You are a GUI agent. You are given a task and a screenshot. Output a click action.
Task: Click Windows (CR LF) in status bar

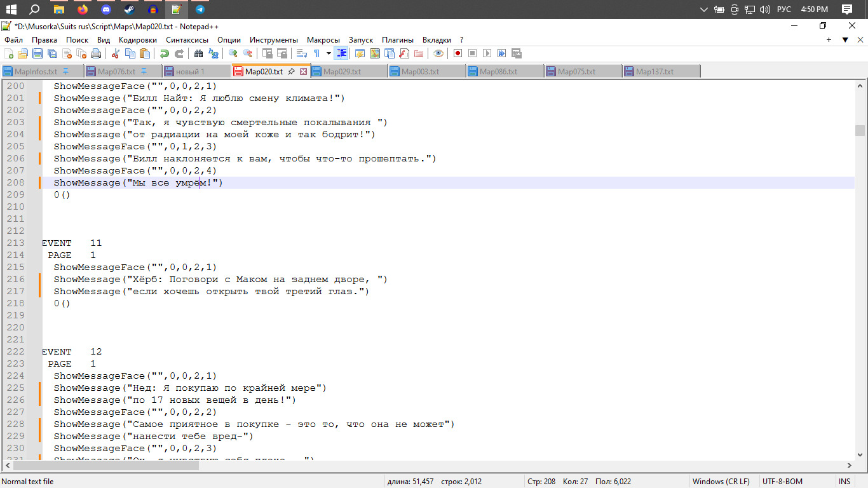[721, 482]
